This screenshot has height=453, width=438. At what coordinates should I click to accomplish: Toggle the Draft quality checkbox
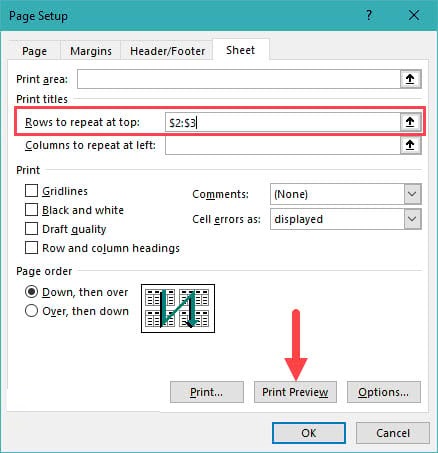[31, 229]
